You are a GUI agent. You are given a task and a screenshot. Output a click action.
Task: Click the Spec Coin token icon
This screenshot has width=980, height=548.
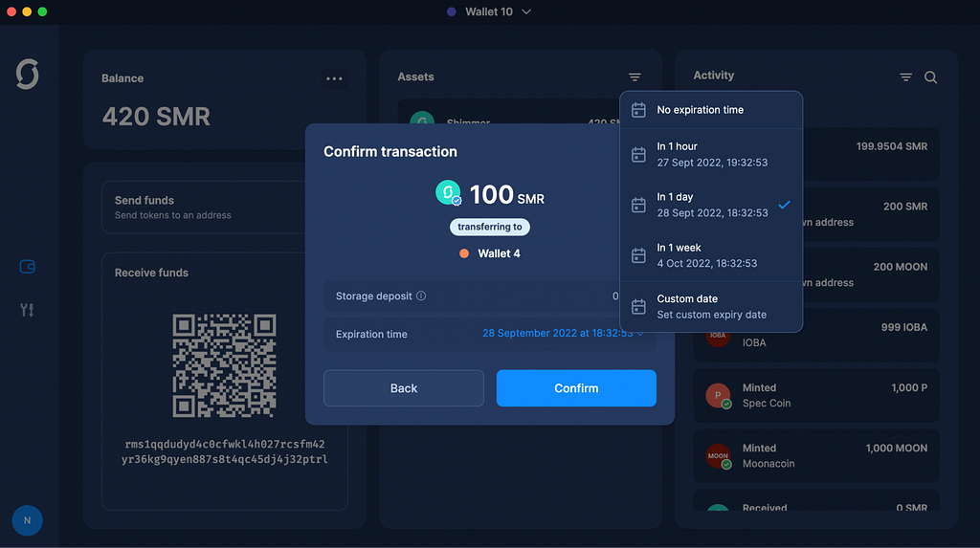pyautogui.click(x=718, y=396)
